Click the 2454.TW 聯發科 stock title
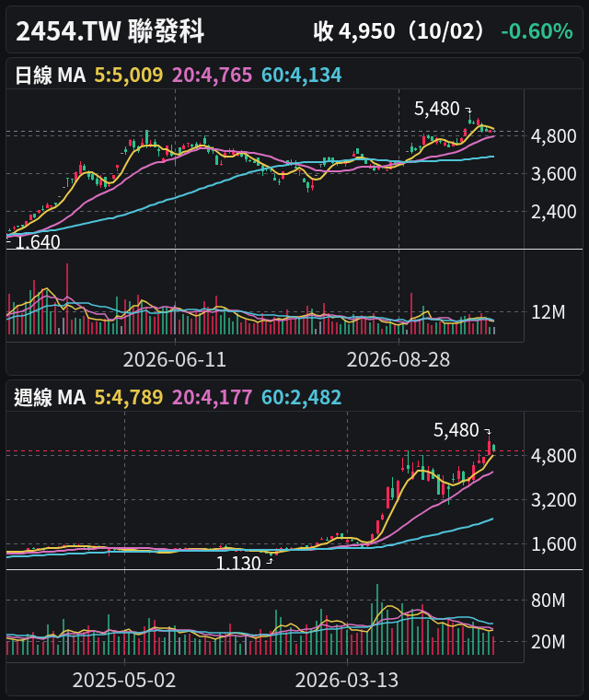589x700 pixels. tap(110, 31)
